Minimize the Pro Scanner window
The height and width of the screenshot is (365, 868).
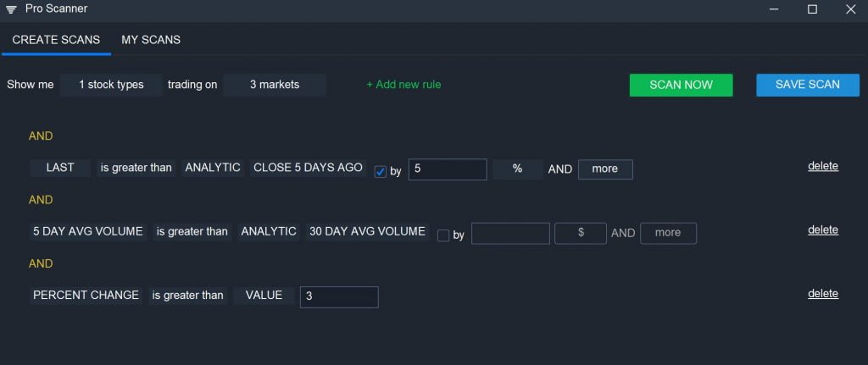pyautogui.click(x=774, y=9)
